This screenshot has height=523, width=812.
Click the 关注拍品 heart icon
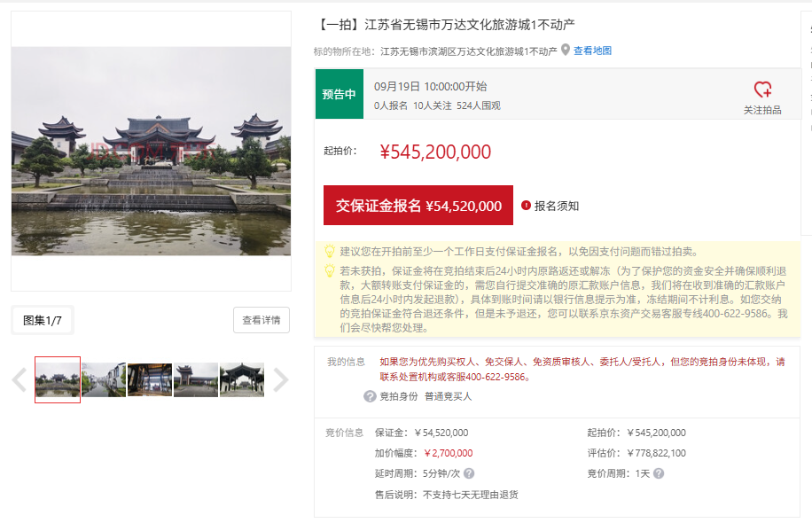point(764,90)
